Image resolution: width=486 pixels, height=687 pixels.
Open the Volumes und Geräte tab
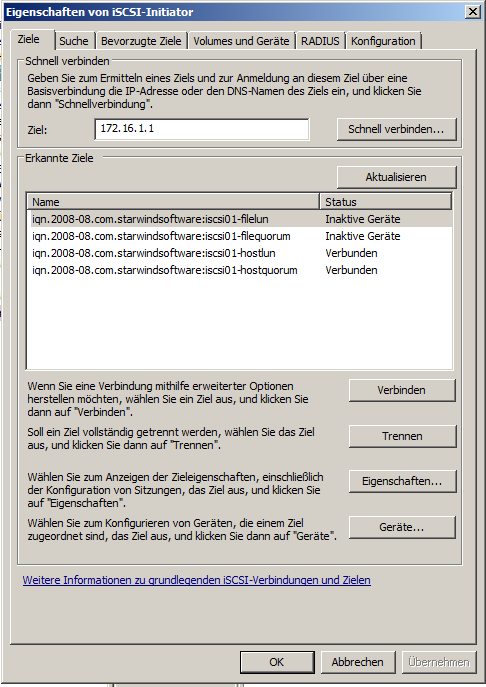(x=241, y=41)
